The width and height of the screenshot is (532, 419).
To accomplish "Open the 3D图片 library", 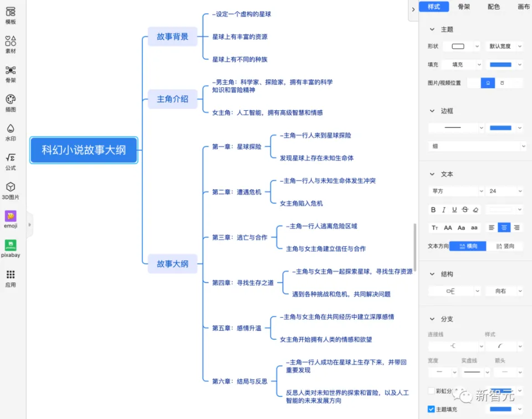I will tap(11, 190).
